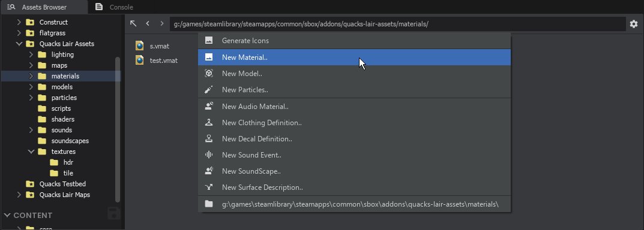Open the settings gear in address bar
The image size is (644, 230).
[634, 24]
